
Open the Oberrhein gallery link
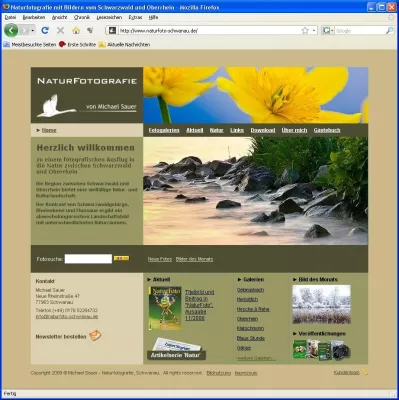pos(247,319)
